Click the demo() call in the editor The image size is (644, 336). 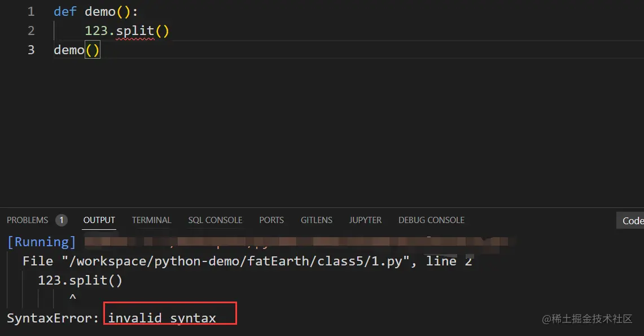[77, 50]
